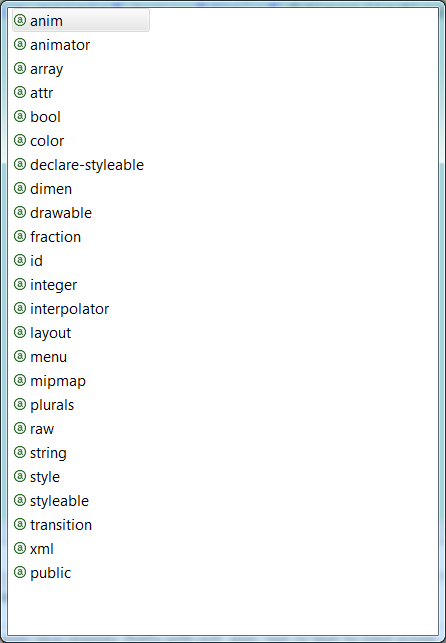Select the drawable item

click(x=61, y=213)
